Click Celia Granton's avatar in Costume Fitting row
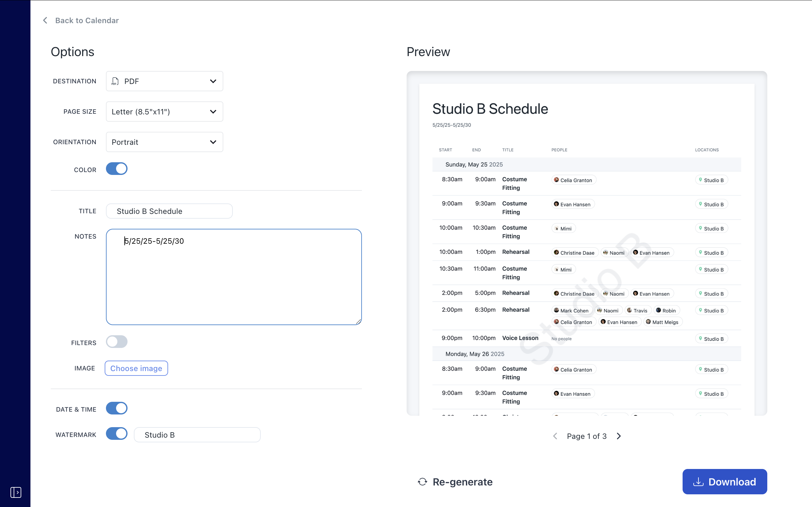Viewport: 812px width, 507px height. [556, 180]
